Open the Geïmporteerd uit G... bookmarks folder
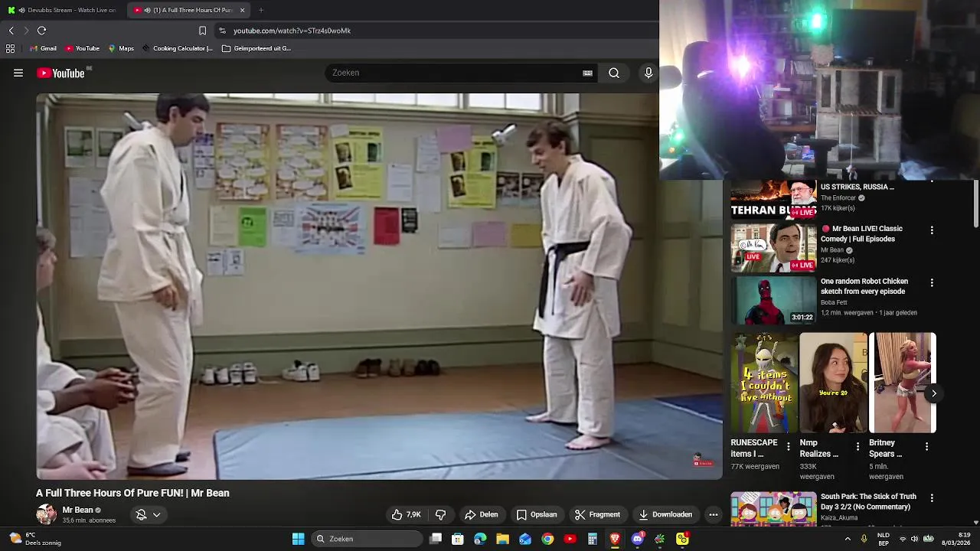Image resolution: width=980 pixels, height=551 pixels. pyautogui.click(x=256, y=48)
